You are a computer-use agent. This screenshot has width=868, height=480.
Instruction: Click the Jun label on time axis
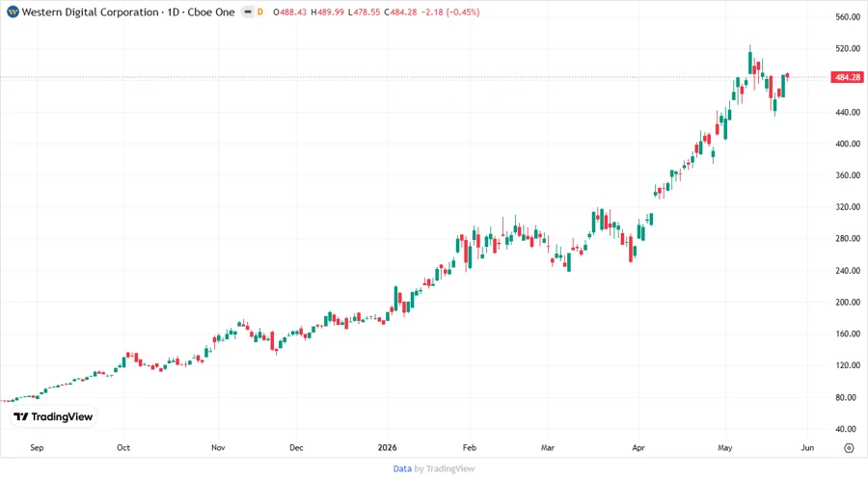tap(807, 447)
